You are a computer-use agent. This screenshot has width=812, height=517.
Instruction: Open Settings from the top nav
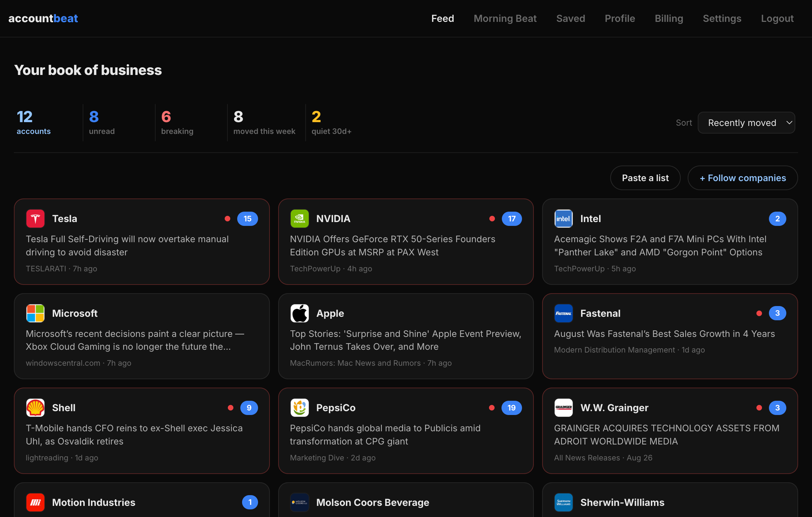tap(722, 18)
